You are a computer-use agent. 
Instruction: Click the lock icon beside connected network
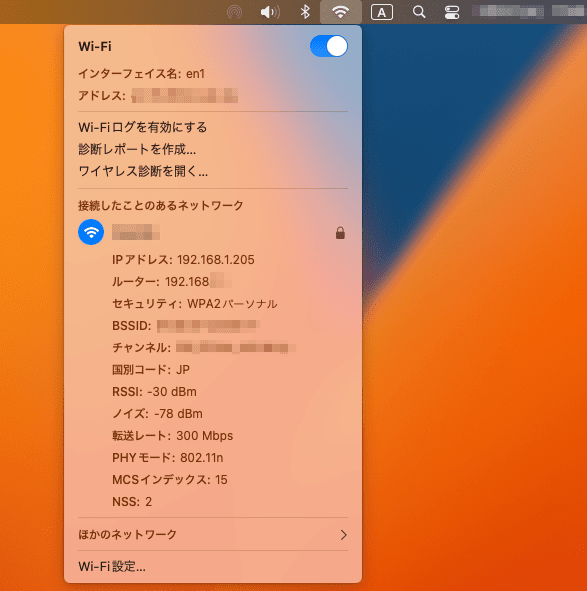point(340,233)
